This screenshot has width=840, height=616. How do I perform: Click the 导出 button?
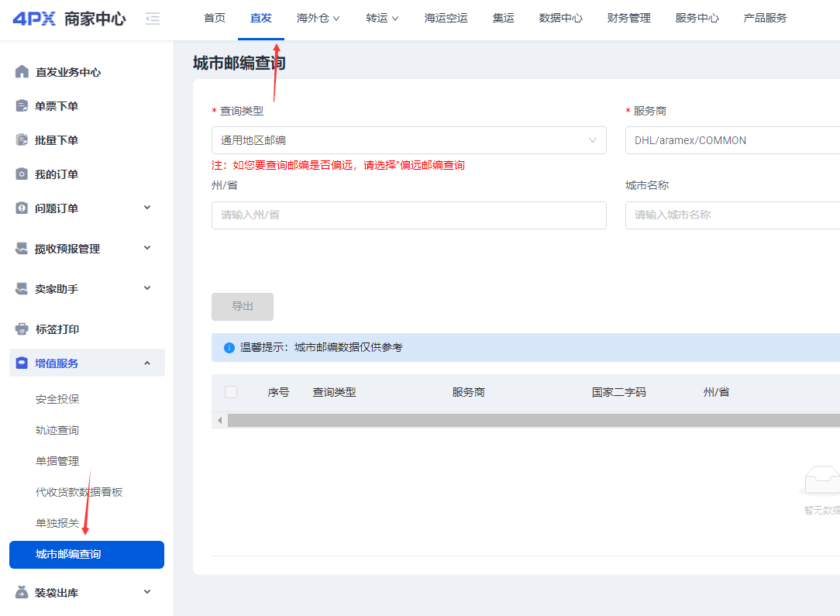click(x=242, y=306)
